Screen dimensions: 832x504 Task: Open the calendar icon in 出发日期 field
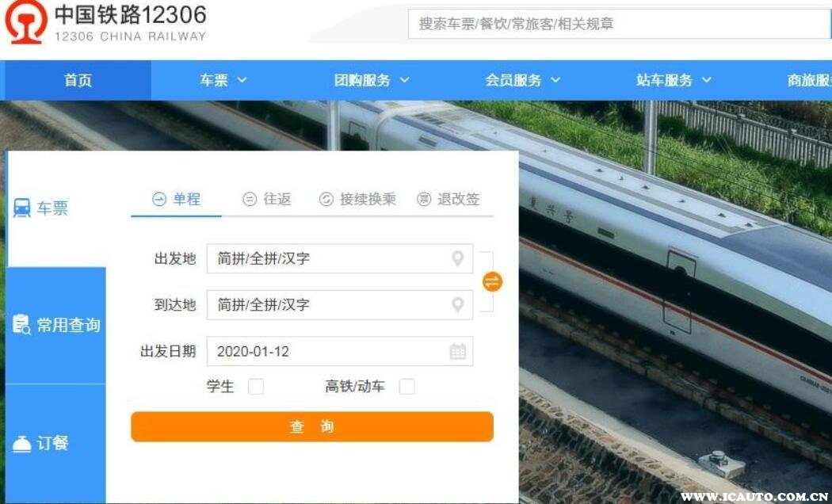pyautogui.click(x=457, y=351)
